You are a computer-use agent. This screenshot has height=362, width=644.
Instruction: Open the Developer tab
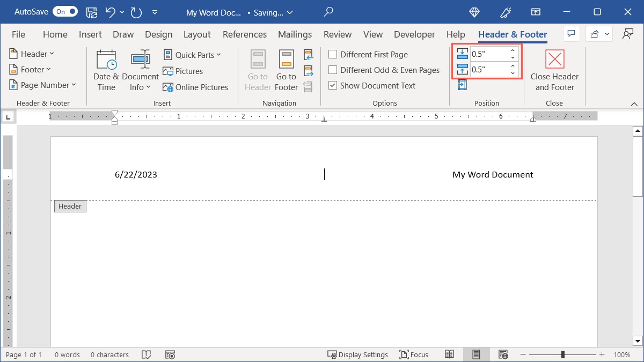[414, 34]
